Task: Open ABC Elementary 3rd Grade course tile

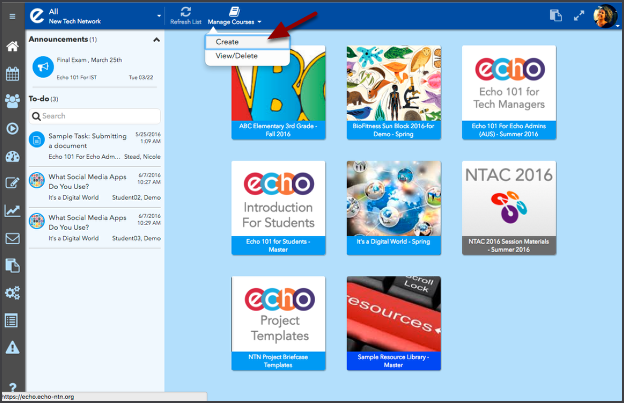Action: [278, 92]
